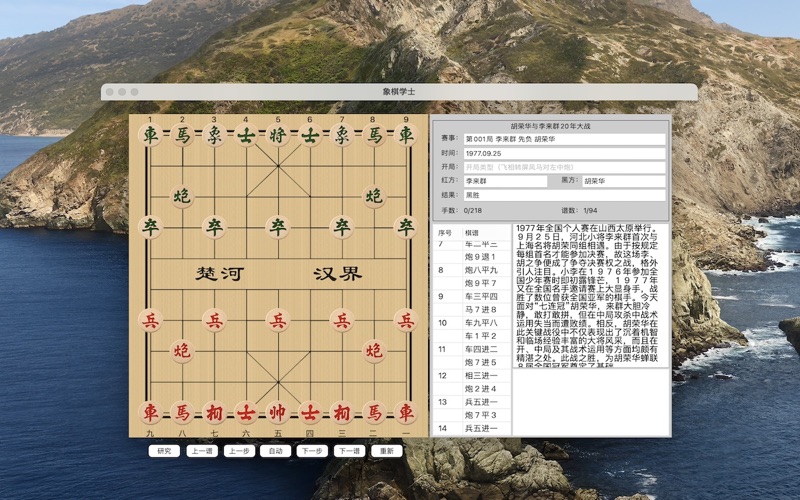Select black soldier 卒 on file 5
800x500 pixels.
pyautogui.click(x=278, y=228)
